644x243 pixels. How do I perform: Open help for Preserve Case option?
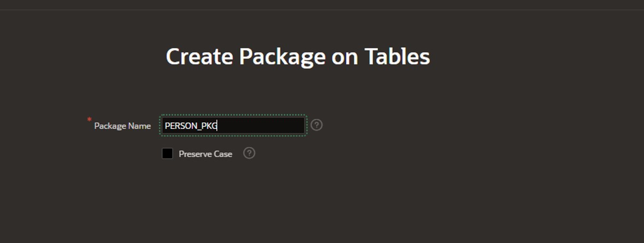(249, 153)
